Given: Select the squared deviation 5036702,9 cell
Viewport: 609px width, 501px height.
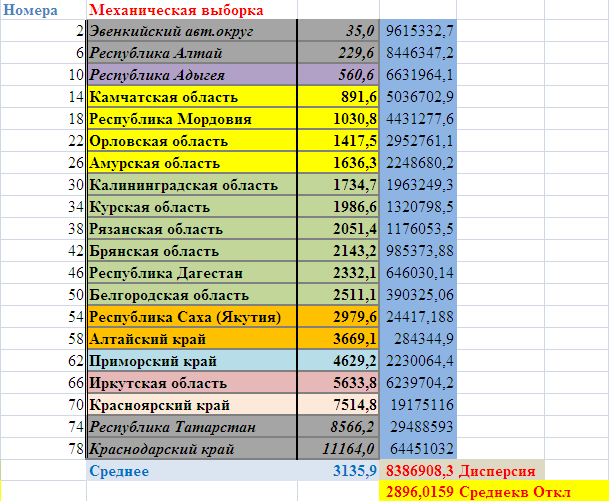Looking at the screenshot, I should pos(418,97).
